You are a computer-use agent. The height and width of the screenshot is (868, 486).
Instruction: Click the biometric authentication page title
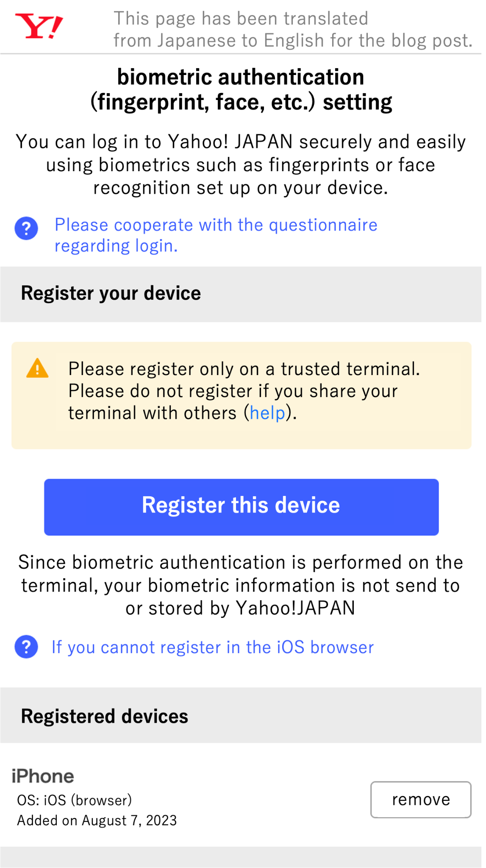[x=242, y=88]
